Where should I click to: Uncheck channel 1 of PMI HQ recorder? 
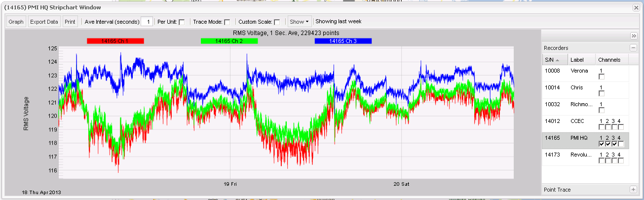pos(601,144)
